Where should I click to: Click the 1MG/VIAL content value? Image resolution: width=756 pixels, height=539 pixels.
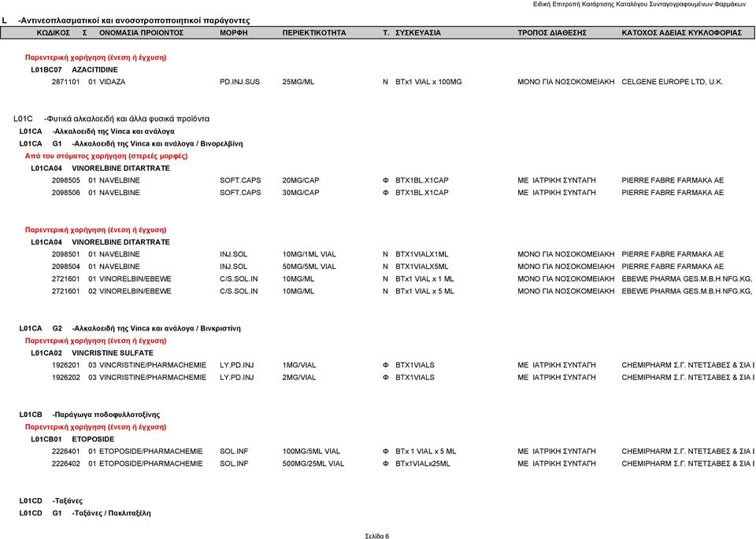coord(299,365)
